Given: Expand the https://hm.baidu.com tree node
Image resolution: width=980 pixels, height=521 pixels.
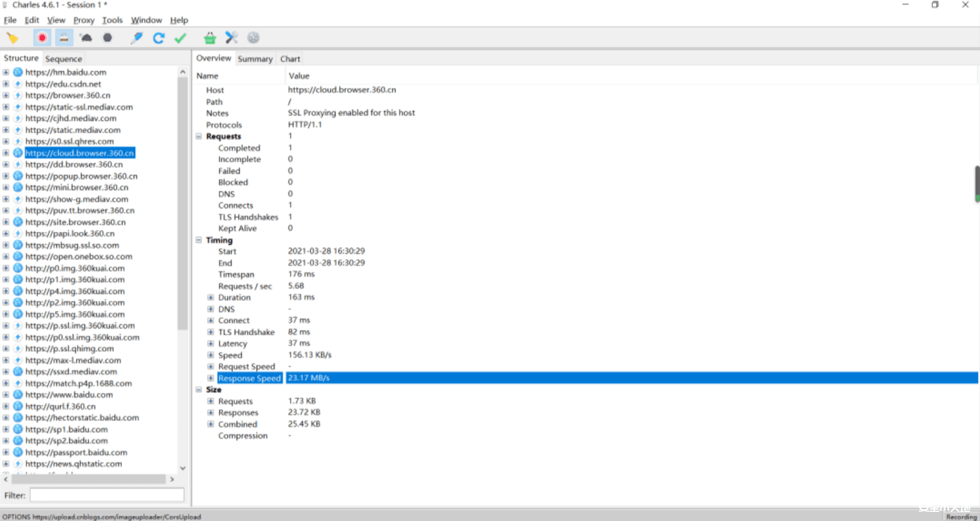Looking at the screenshot, I should (6, 72).
